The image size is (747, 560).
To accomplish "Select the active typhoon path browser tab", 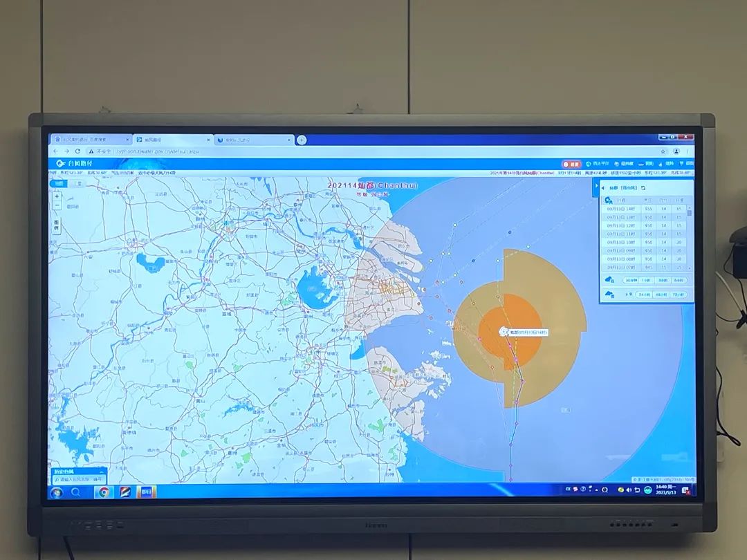I will click(172, 140).
